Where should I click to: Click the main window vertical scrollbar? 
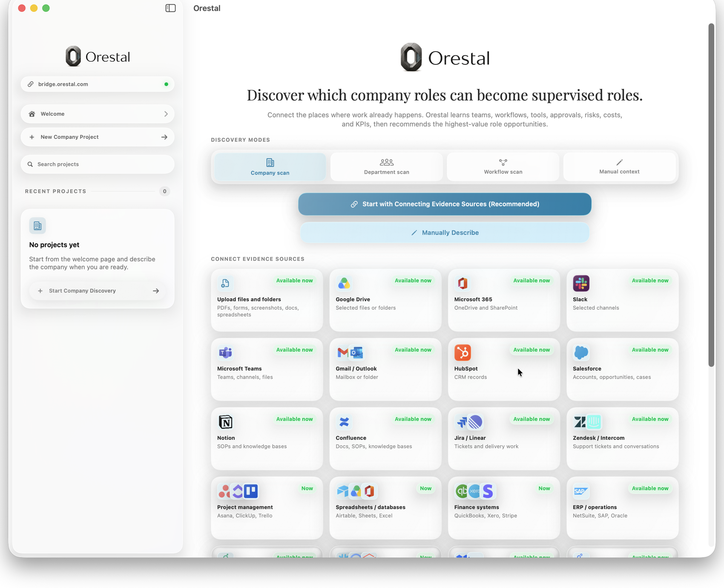711,195
